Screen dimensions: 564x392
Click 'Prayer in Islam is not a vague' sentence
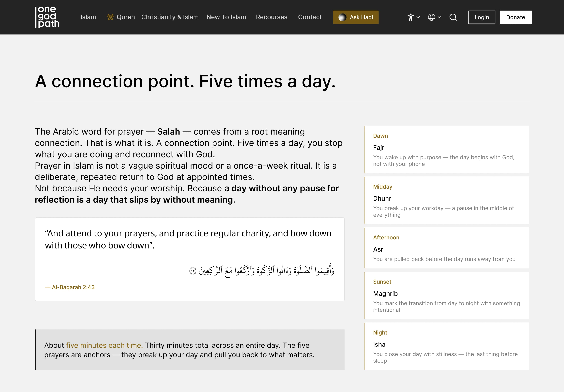coord(186,171)
